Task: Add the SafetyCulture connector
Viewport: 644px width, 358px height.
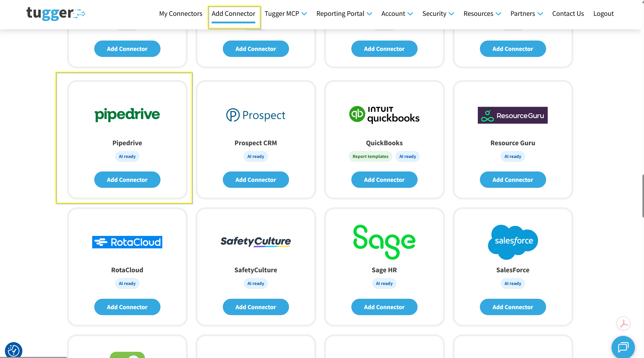Action: point(256,307)
